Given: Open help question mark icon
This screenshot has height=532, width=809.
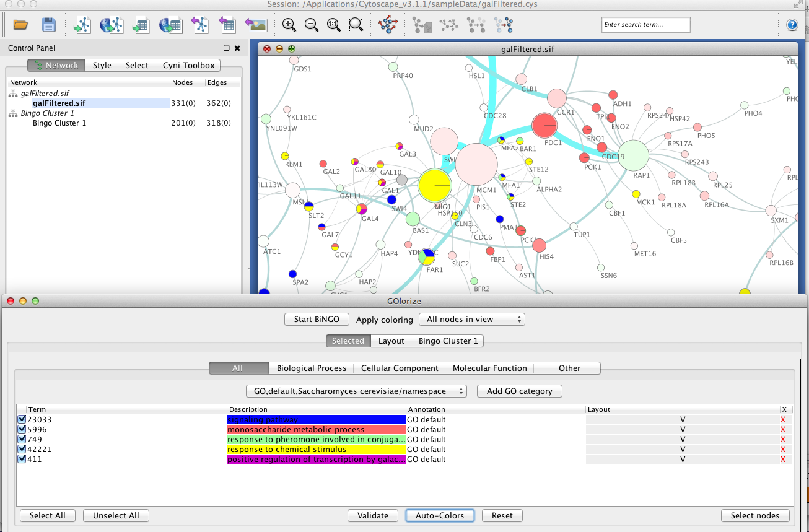Looking at the screenshot, I should pyautogui.click(x=792, y=25).
